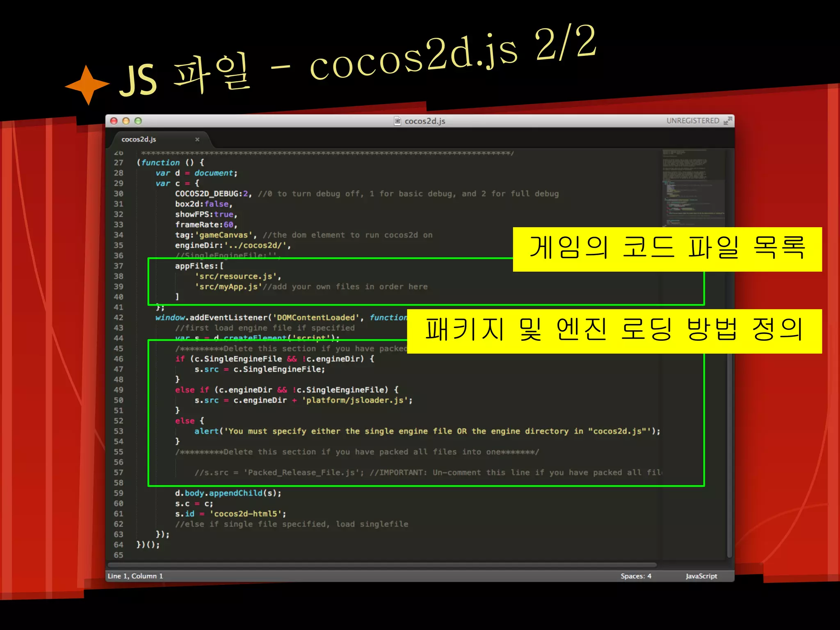The width and height of the screenshot is (840, 630).
Task: Click the cocos2d.js title bar filename
Action: click(425, 121)
